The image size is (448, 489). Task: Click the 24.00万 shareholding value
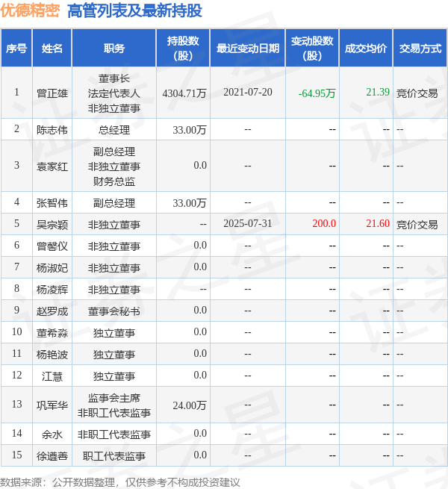tap(190, 405)
